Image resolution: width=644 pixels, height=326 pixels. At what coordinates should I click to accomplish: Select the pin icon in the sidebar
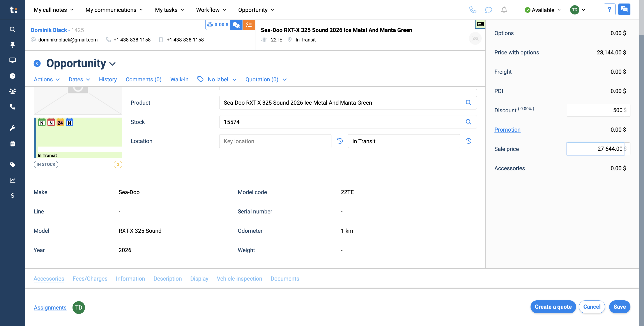(12, 45)
